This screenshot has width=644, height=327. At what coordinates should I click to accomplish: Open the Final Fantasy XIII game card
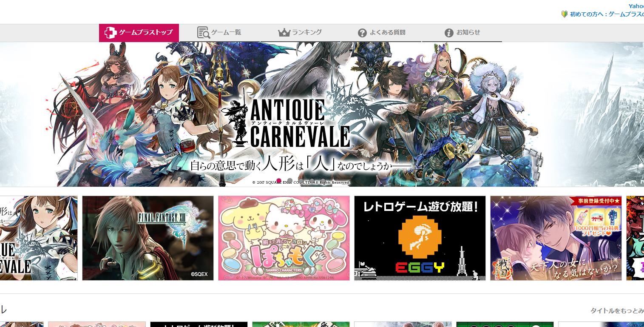[148, 238]
